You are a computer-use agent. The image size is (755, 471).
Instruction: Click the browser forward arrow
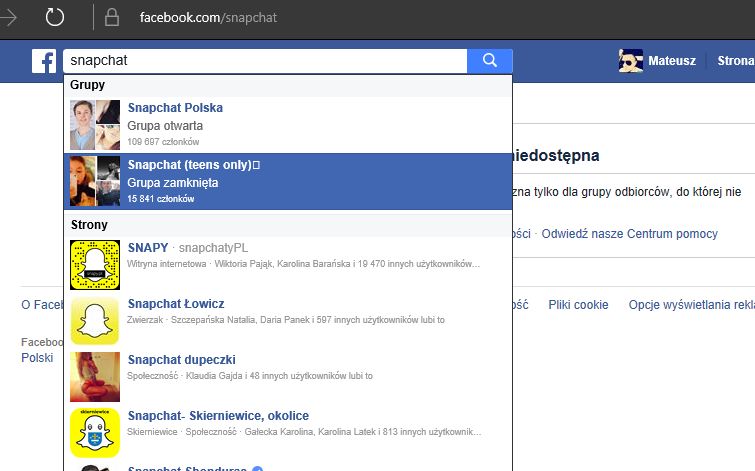click(8, 18)
